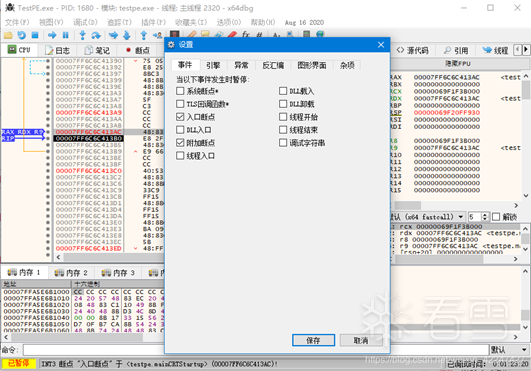Viewport: 531px width, 371px height.
Task: Click the run arrow toolbar icon
Action: [52, 35]
